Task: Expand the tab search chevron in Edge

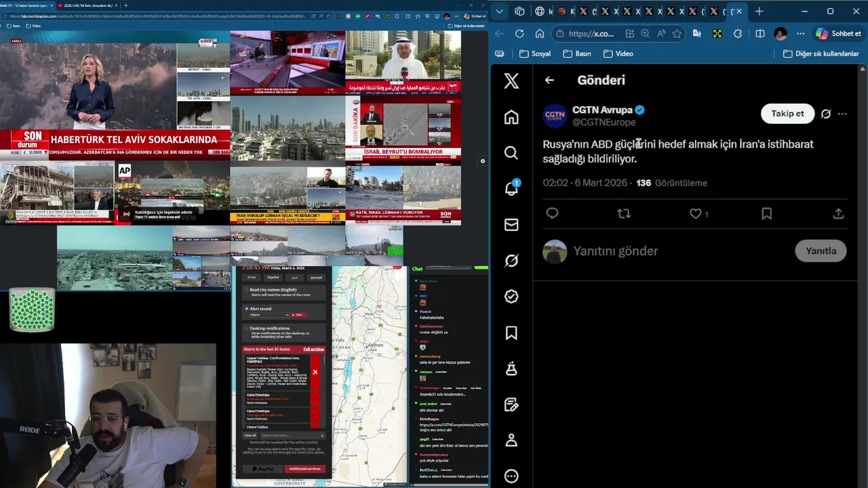Action: 500,11
